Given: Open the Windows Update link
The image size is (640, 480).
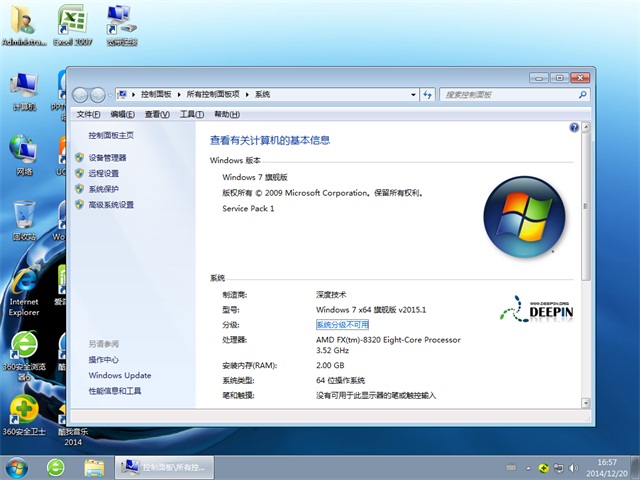Looking at the screenshot, I should click(120, 375).
